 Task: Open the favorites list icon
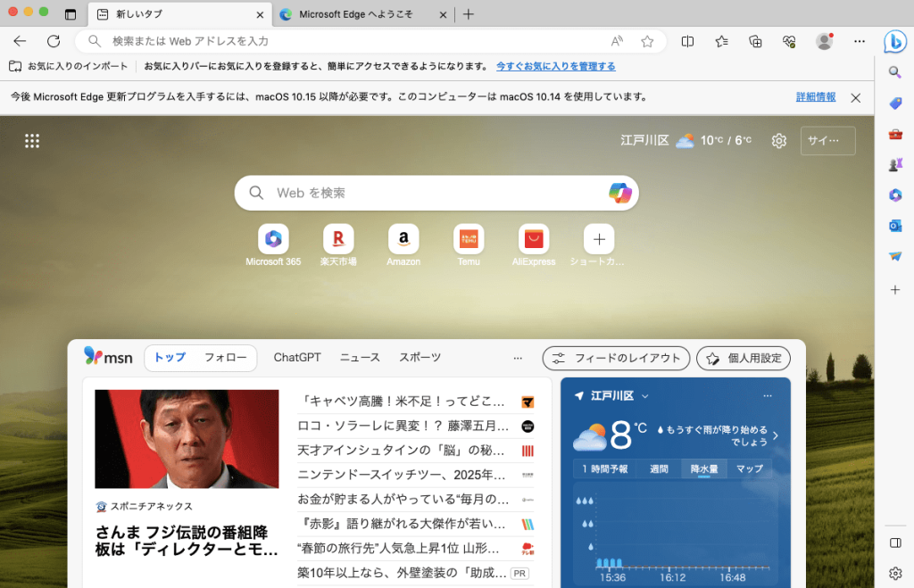721,41
